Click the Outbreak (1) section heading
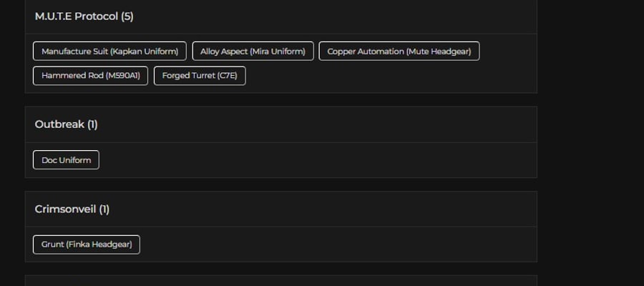Screen dimensions: 644x286 tap(66, 124)
